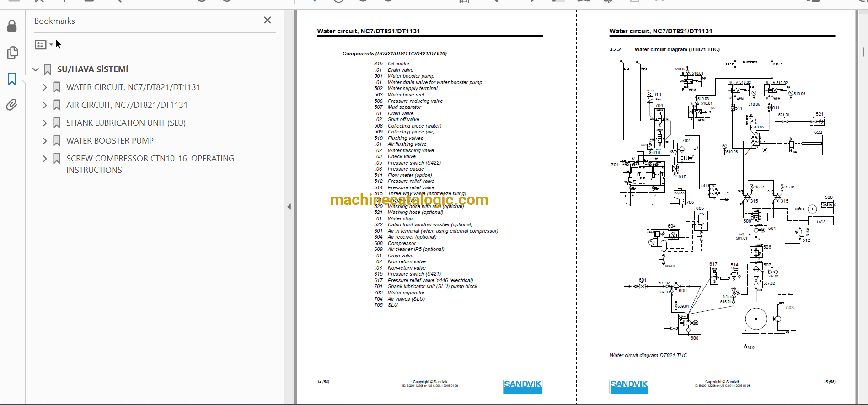This screenshot has width=868, height=405.
Task: Toggle the Bookmarks panel icon in sidebar
Action: click(x=12, y=79)
